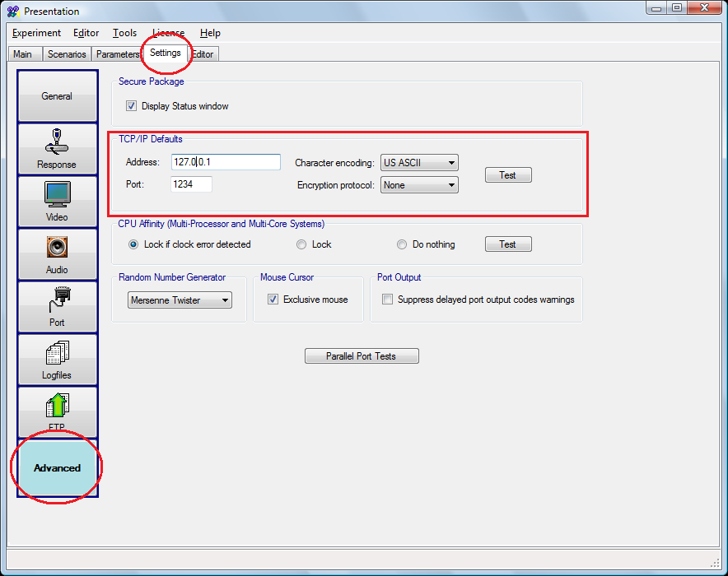Open the Tools menu
This screenshot has width=728, height=576.
124,33
